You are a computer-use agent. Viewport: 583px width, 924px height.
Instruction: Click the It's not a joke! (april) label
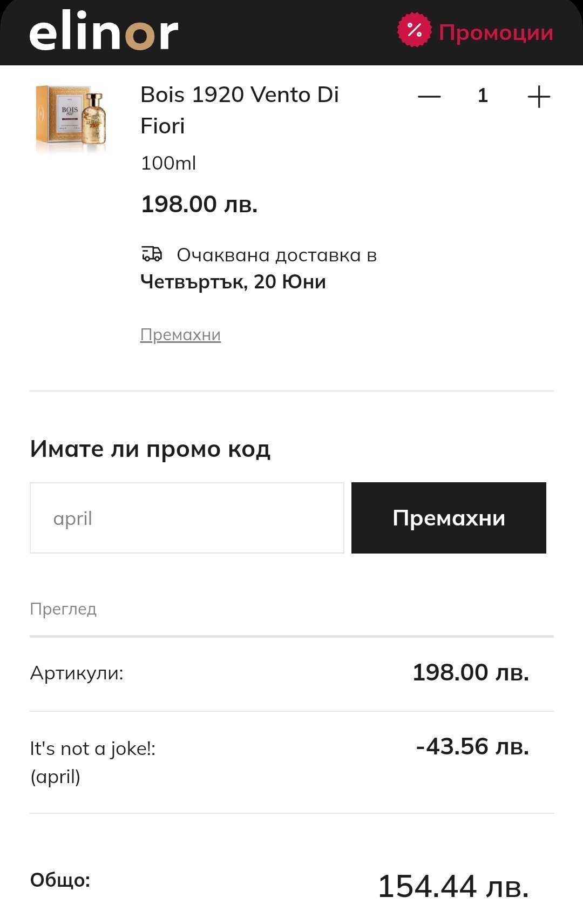[x=92, y=762]
